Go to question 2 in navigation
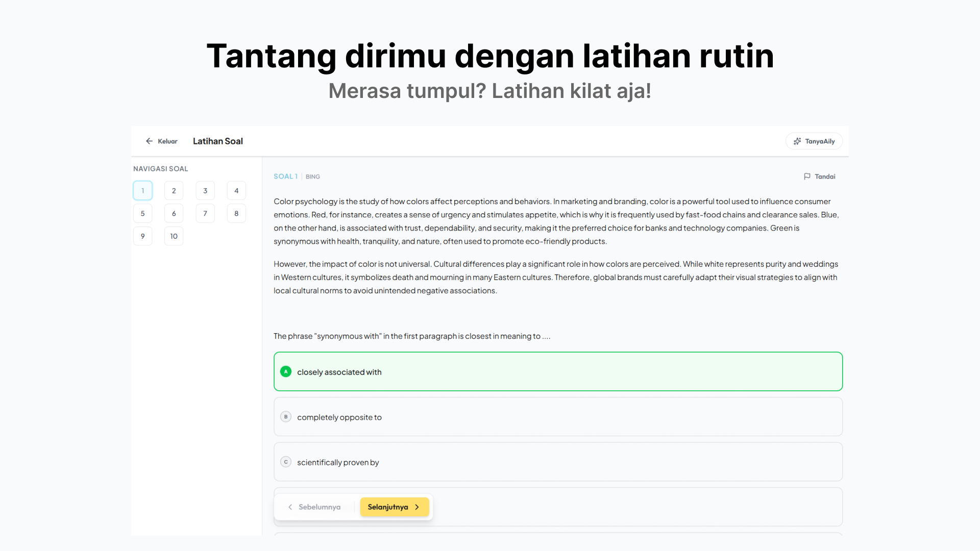 (174, 191)
